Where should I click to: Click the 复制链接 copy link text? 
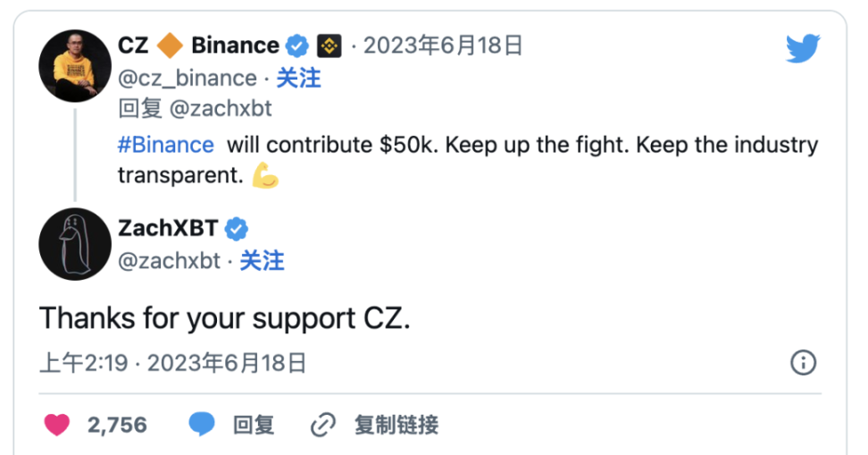point(396,425)
